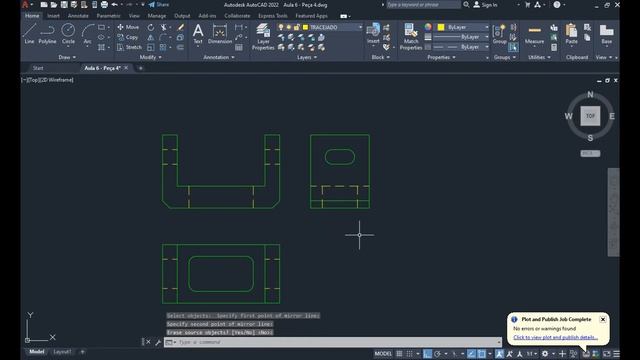Select the Arc tool
Image resolution: width=640 pixels, height=360 pixels.
click(x=87, y=34)
